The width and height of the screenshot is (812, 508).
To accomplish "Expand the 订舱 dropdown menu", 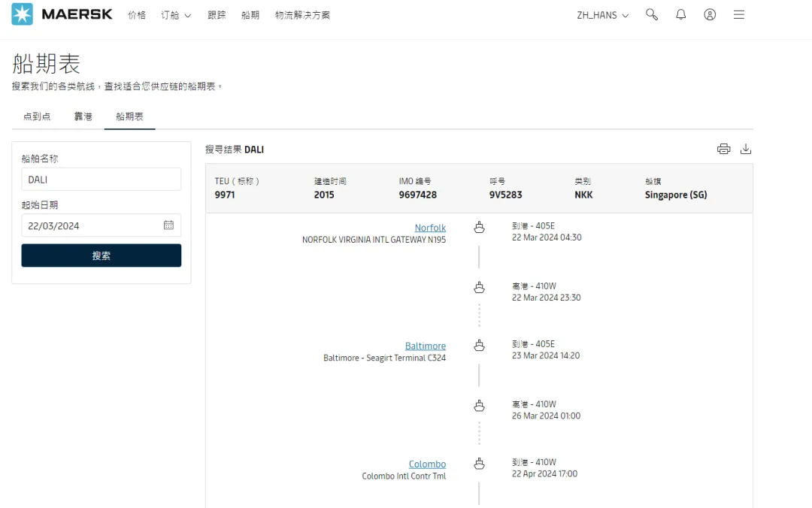I will click(x=176, y=15).
